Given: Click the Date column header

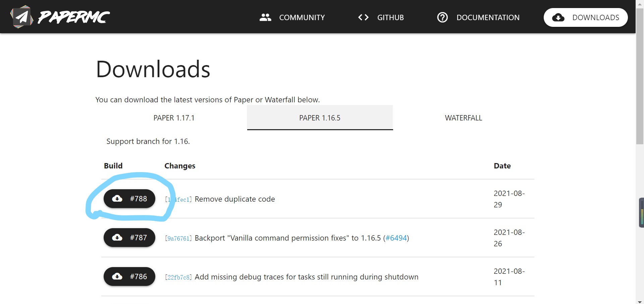Looking at the screenshot, I should click(502, 166).
